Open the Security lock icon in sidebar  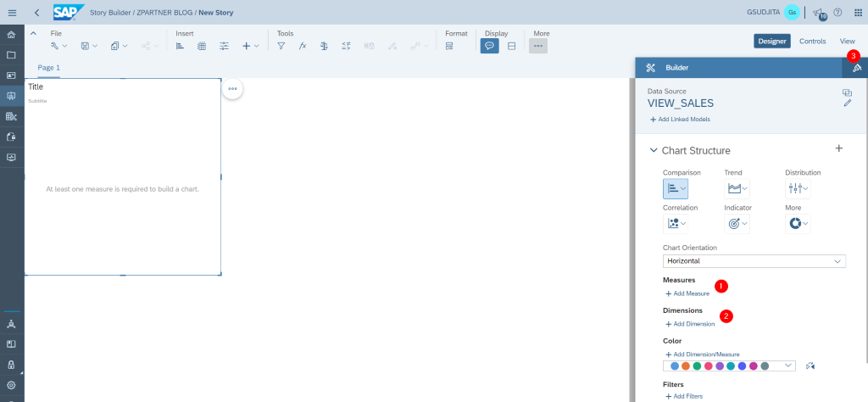click(x=11, y=365)
